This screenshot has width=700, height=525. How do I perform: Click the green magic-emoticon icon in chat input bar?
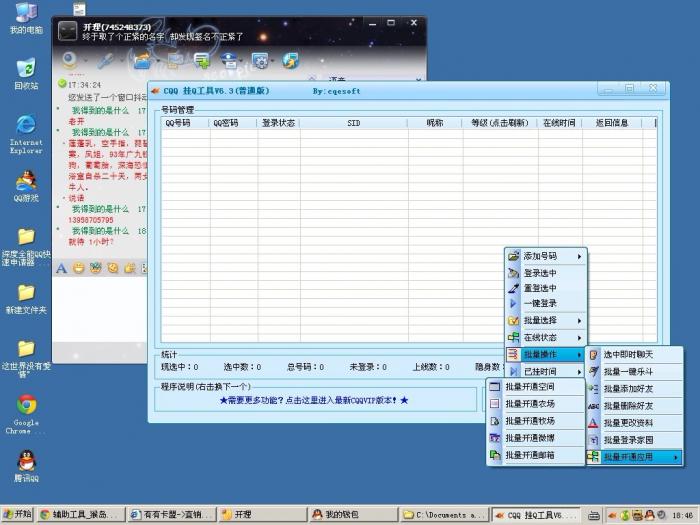pyautogui.click(x=96, y=268)
